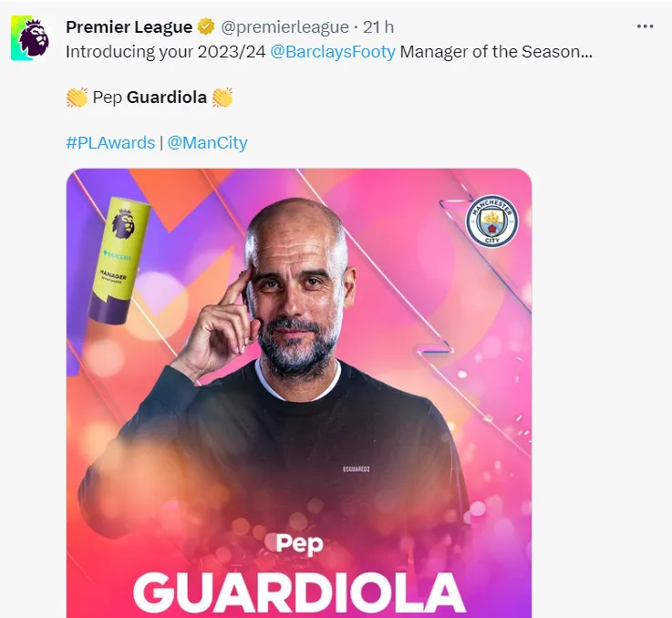This screenshot has width=672, height=618.
Task: Open the @premierleague handle
Action: coord(284,27)
